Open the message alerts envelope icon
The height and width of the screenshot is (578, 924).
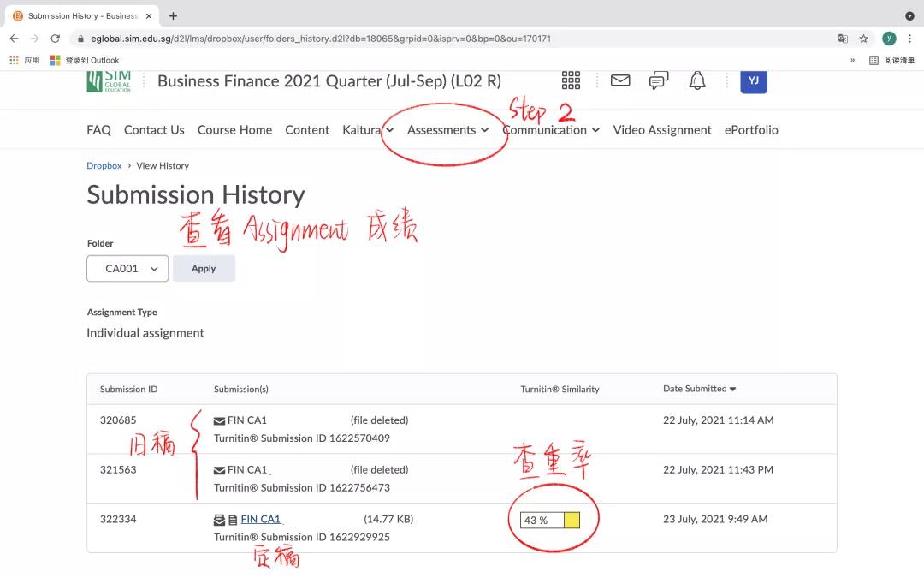[620, 80]
